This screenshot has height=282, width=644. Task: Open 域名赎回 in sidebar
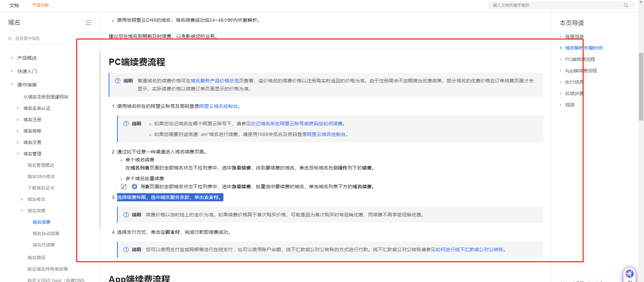(x=36, y=258)
